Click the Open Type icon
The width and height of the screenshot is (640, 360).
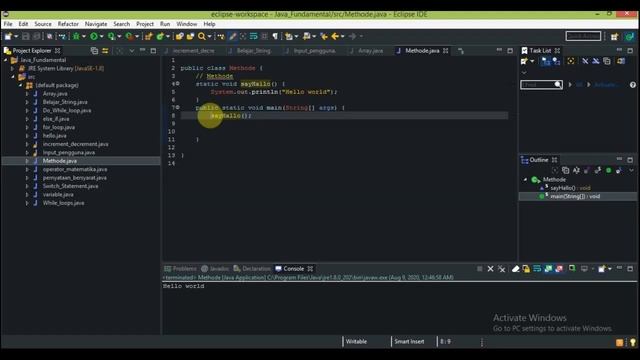pyautogui.click(x=180, y=36)
